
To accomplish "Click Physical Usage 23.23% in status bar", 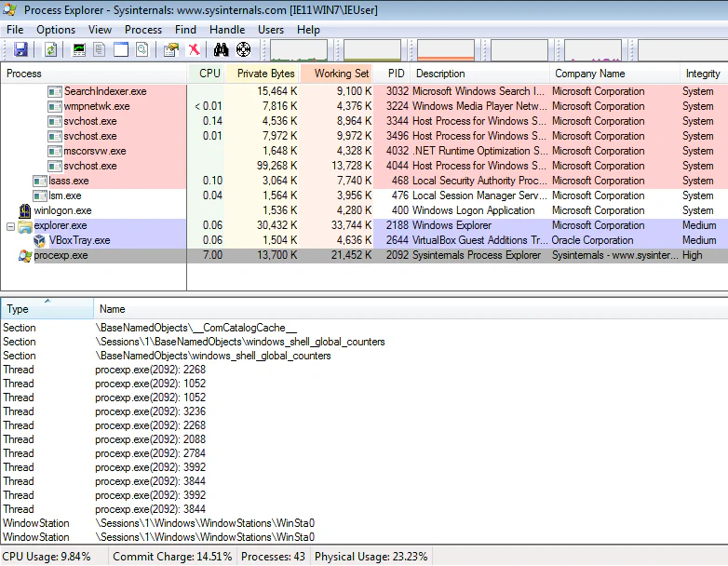I will point(371,557).
